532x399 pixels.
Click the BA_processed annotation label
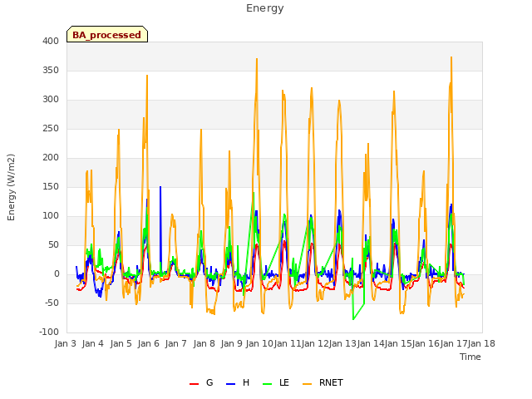(107, 35)
